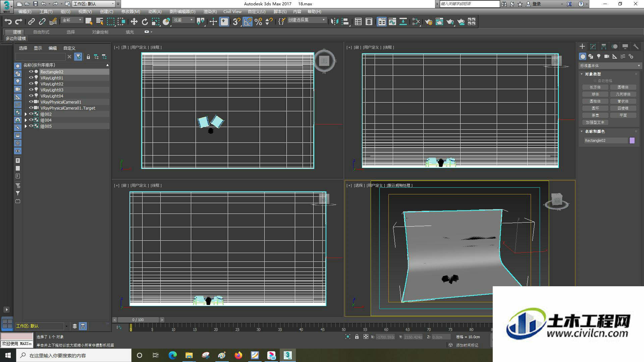Open the 视图 reference coordinate dropdown
Image resolution: width=644 pixels, height=362 pixels.
pos(183,20)
